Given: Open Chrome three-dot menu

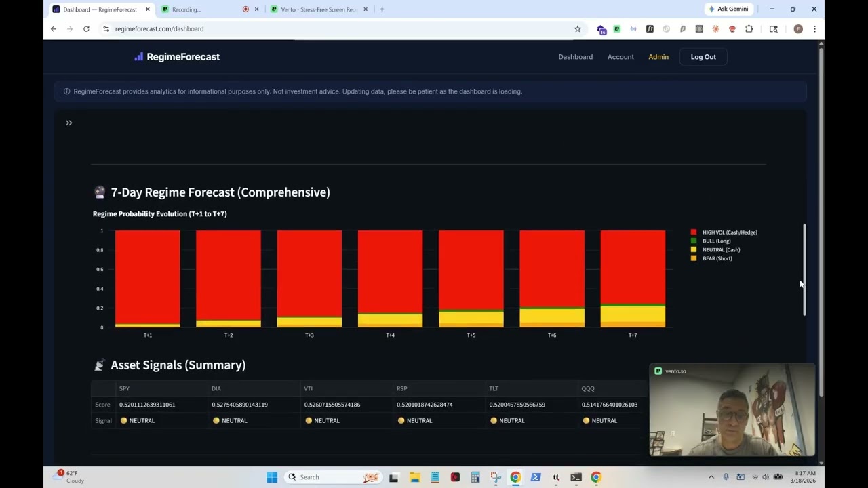Looking at the screenshot, I should click(814, 28).
